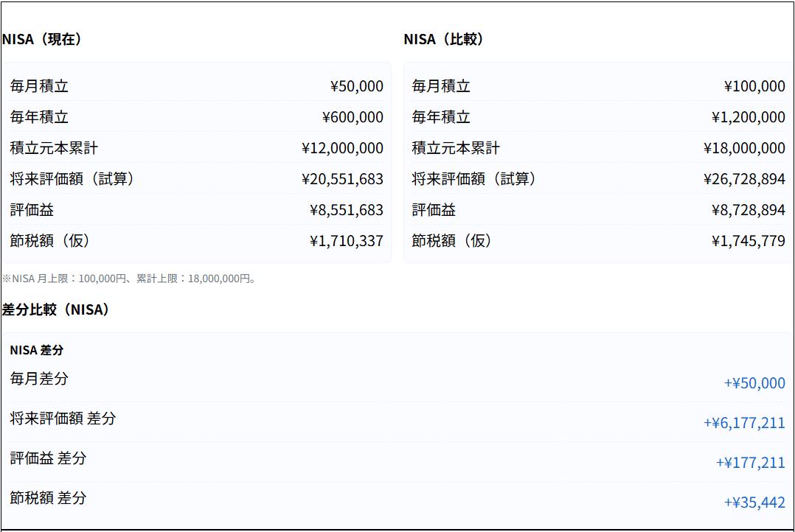Click the ¥20,551,683 future valuation amount
Image resolution: width=795 pixels, height=532 pixels.
342,179
